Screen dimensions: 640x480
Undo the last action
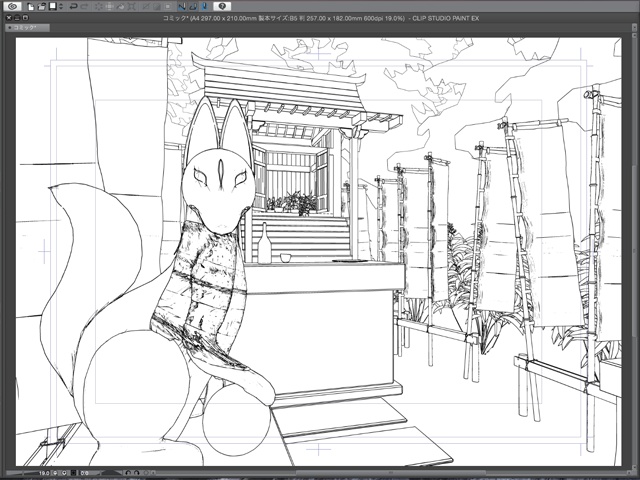point(74,6)
